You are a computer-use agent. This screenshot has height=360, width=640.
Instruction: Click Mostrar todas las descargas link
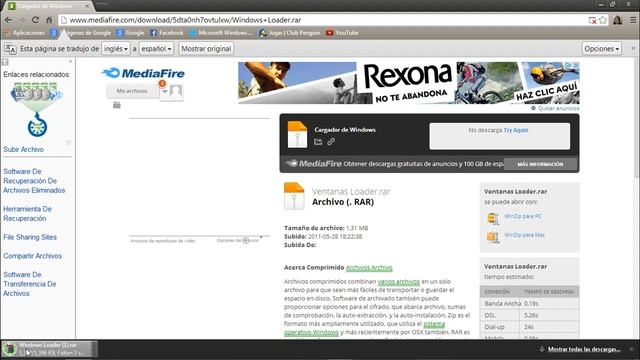point(584,349)
